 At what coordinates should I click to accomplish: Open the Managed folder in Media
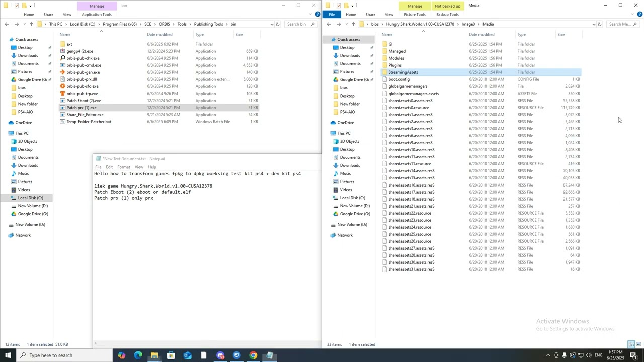[396, 51]
